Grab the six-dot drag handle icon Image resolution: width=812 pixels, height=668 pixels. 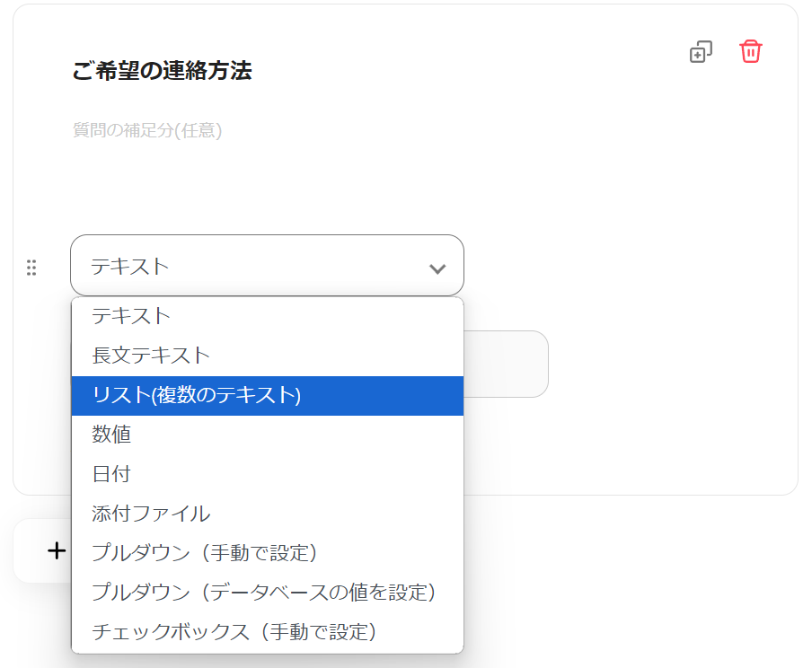coord(31,268)
